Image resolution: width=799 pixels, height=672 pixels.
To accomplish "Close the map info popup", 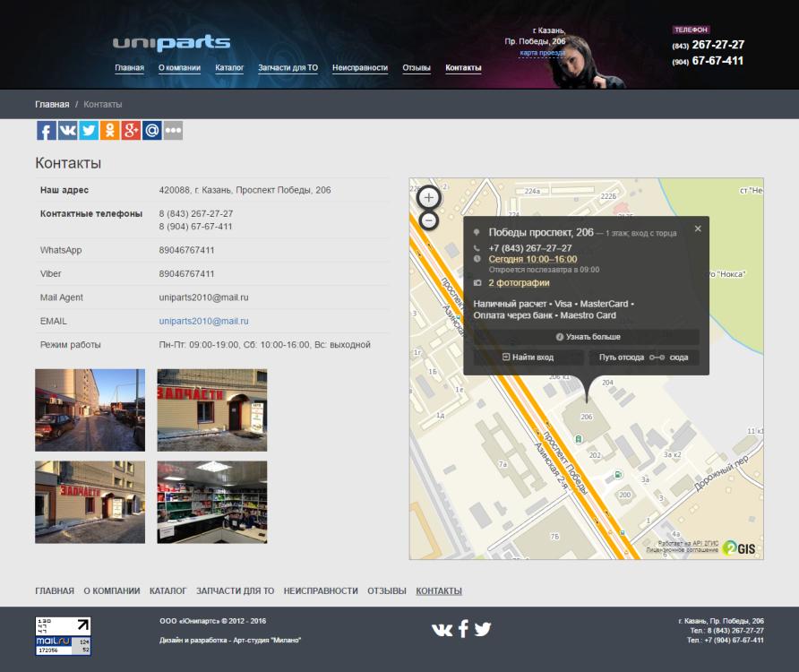I will pyautogui.click(x=698, y=228).
